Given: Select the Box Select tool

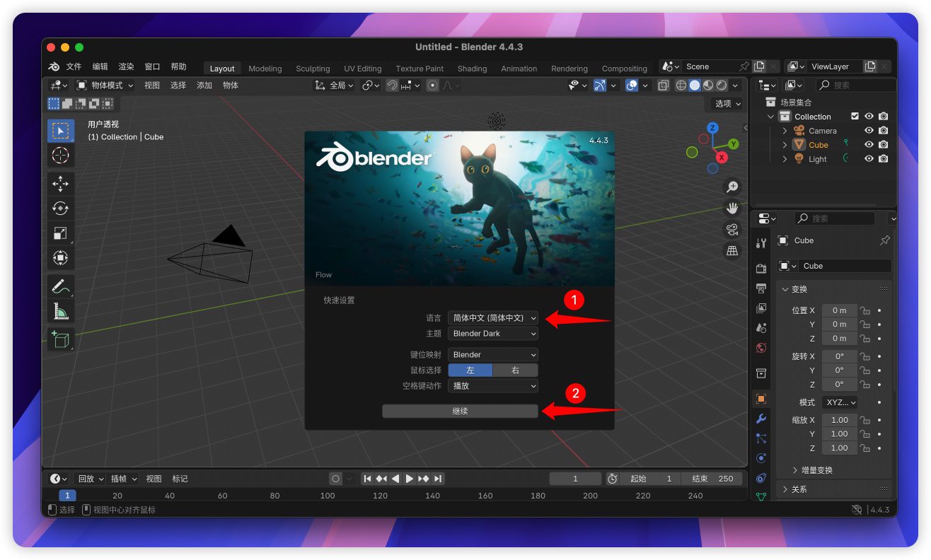Looking at the screenshot, I should [x=60, y=131].
